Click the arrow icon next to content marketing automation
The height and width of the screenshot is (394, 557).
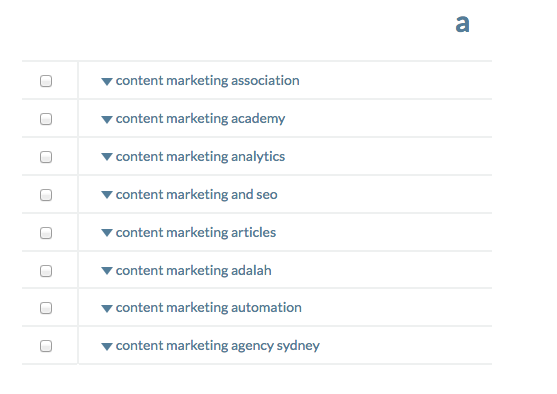point(107,309)
